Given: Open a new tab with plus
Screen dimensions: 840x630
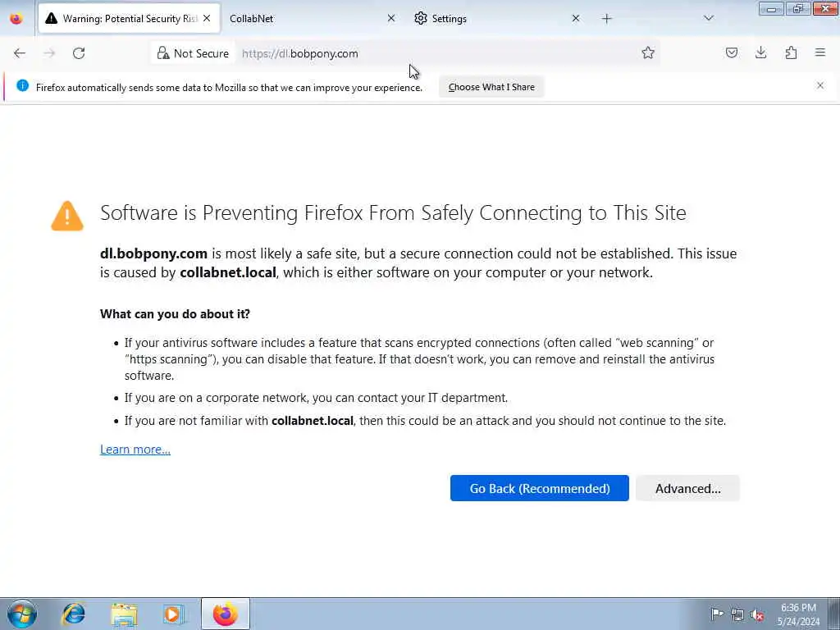Looking at the screenshot, I should coord(606,19).
